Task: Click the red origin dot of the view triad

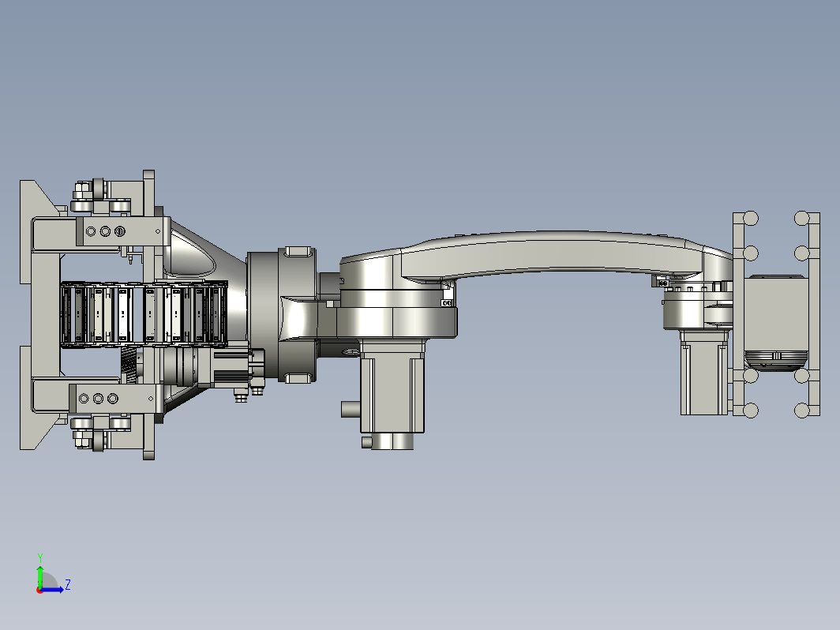Action: pyautogui.click(x=39, y=591)
